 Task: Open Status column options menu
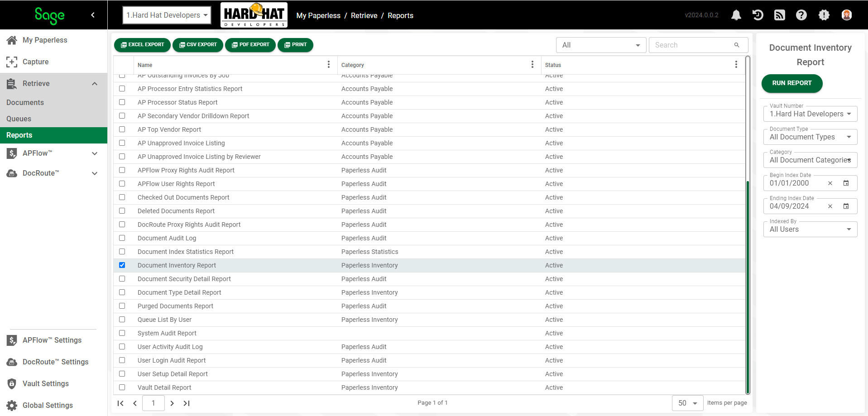click(736, 65)
